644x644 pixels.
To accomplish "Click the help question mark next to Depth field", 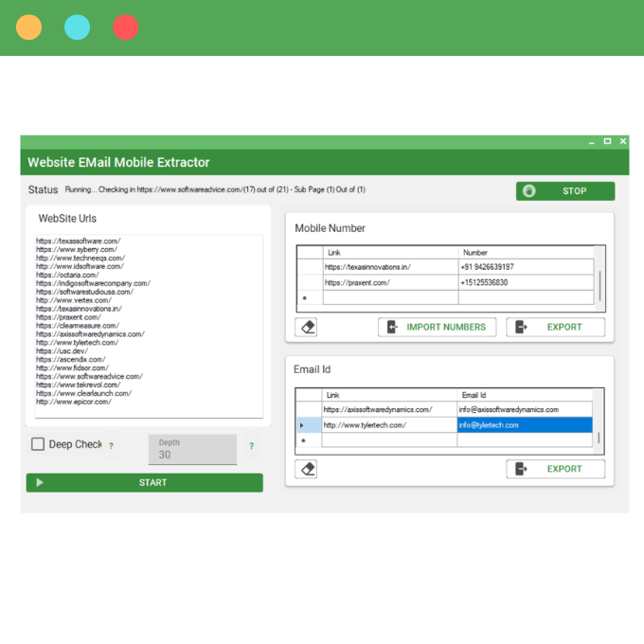I will pos(251,446).
